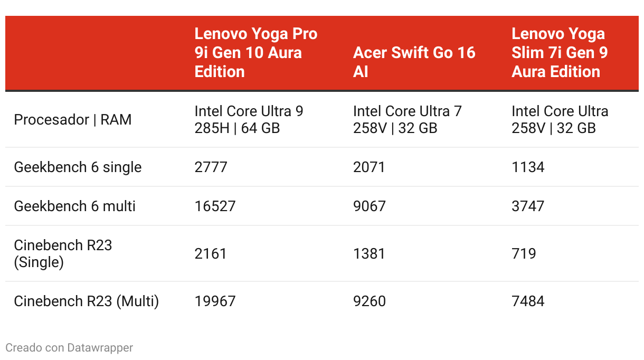Click the 9260 Cinebench multi score
Screen dimensions: 644x360
pyautogui.click(x=369, y=301)
